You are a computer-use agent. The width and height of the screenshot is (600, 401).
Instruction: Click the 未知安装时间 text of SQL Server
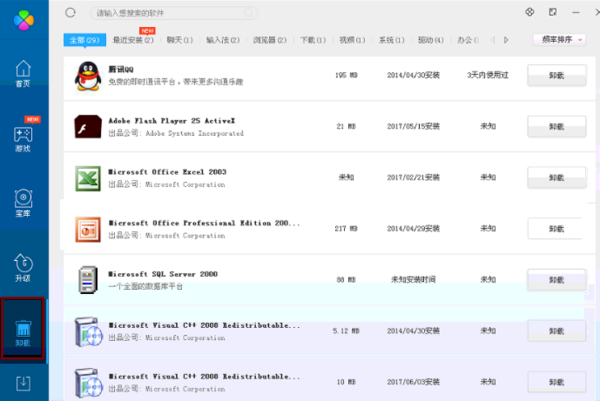coord(413,280)
